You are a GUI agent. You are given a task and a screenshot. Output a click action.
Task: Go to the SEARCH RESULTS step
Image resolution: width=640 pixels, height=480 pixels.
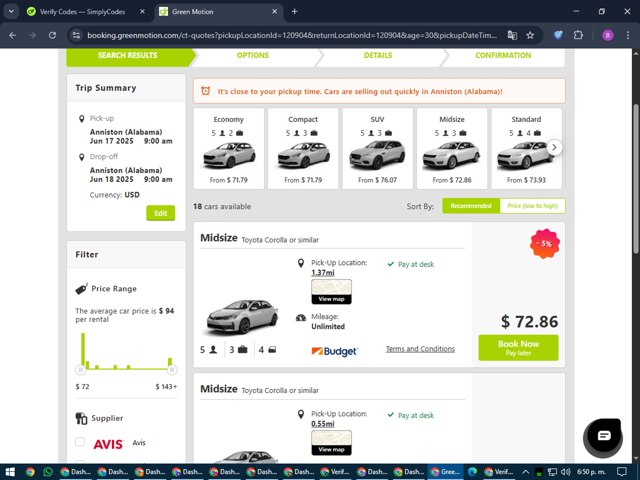pyautogui.click(x=127, y=56)
